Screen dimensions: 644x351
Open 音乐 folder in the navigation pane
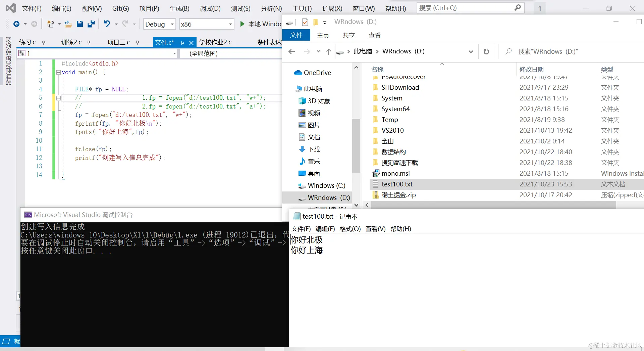click(309, 161)
